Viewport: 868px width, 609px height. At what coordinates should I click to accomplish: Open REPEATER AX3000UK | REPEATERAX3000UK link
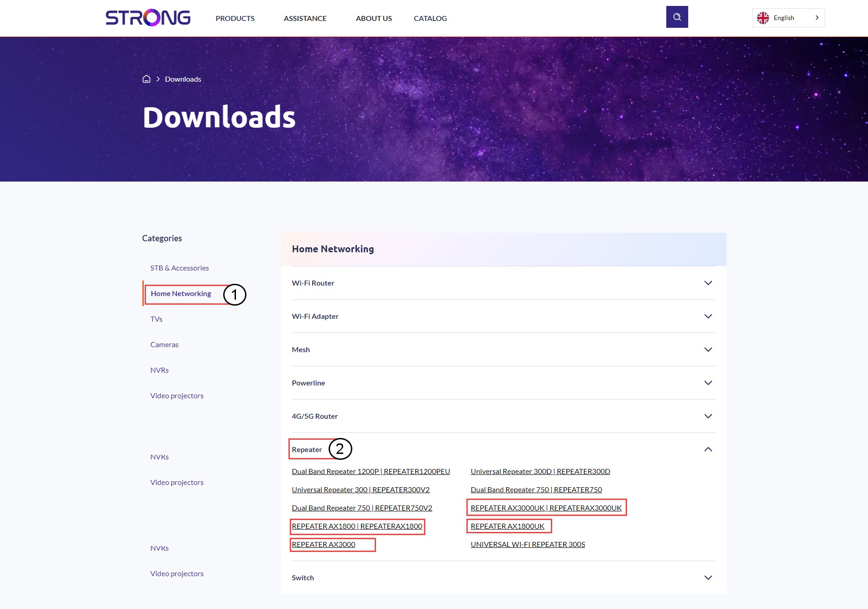[x=546, y=508]
